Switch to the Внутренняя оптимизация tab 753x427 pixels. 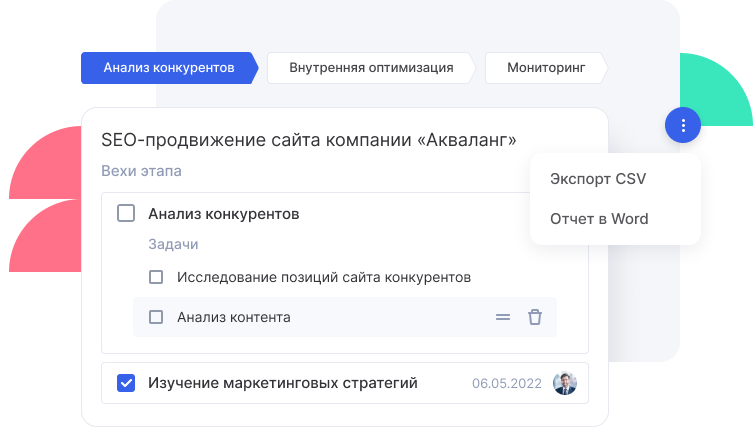pyautogui.click(x=370, y=68)
